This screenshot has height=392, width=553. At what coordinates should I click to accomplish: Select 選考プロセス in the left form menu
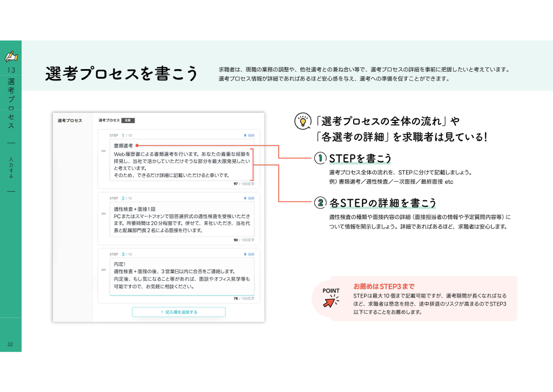[x=70, y=120]
